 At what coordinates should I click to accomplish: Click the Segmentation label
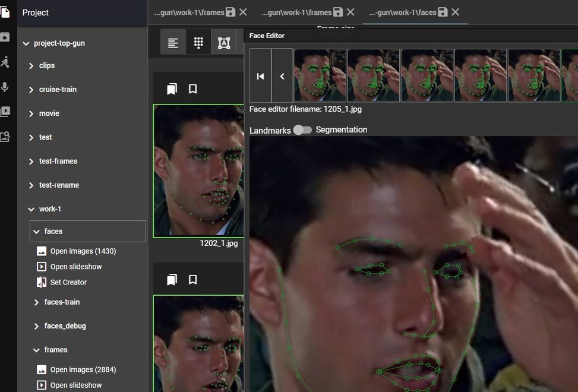[342, 129]
